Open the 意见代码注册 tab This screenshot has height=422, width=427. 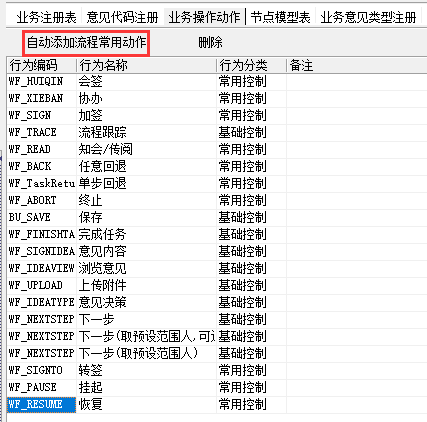click(x=122, y=17)
